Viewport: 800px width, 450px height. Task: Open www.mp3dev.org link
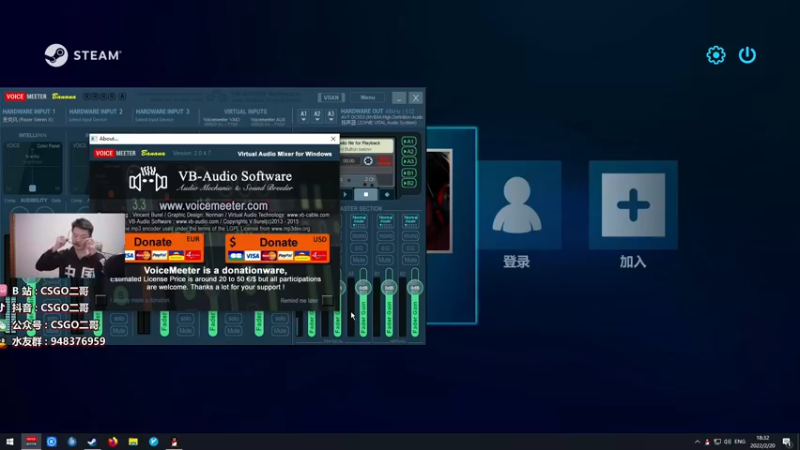(291, 229)
